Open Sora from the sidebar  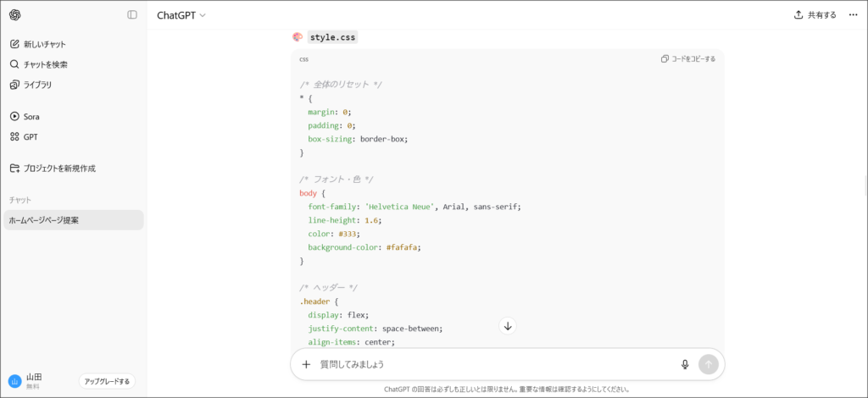25,116
